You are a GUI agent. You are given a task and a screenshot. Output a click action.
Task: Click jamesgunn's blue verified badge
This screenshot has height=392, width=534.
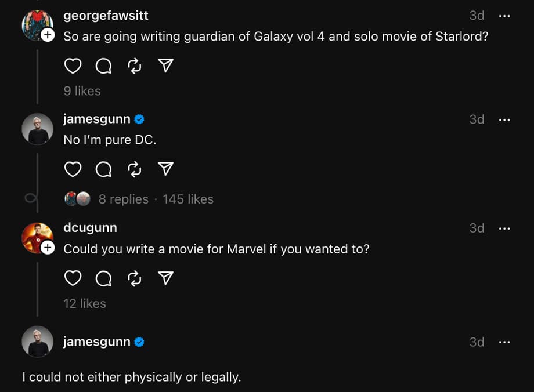click(139, 119)
